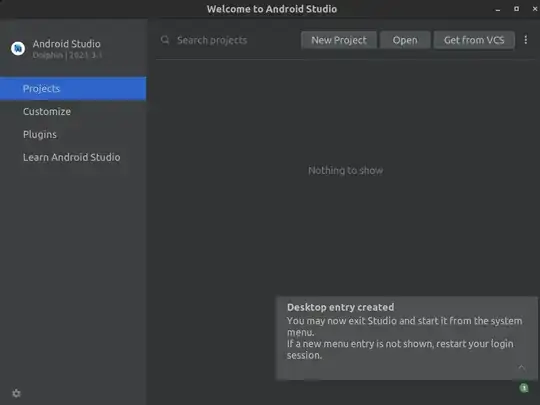The height and width of the screenshot is (405, 540).
Task: Click the Open button
Action: (x=405, y=40)
